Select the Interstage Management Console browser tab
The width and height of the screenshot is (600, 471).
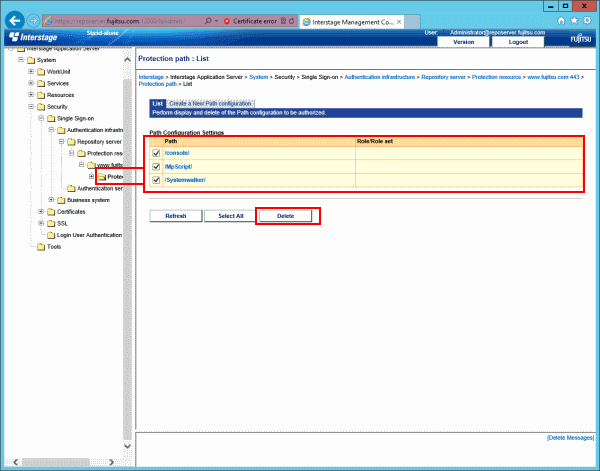(352, 22)
